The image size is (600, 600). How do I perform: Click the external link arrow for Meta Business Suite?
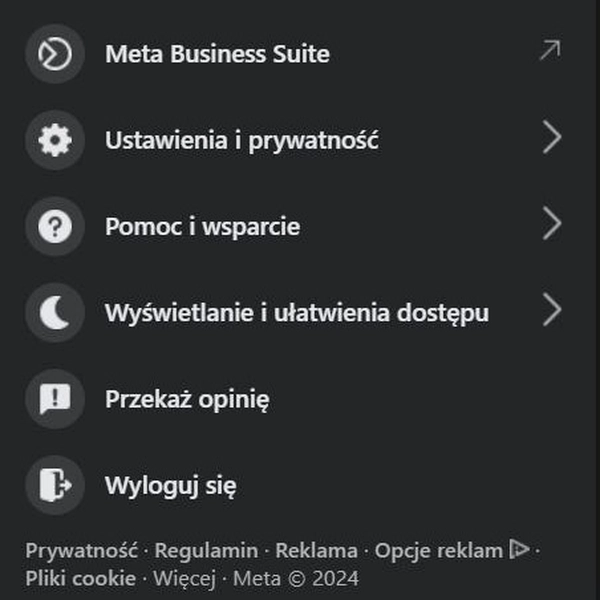coord(550,50)
